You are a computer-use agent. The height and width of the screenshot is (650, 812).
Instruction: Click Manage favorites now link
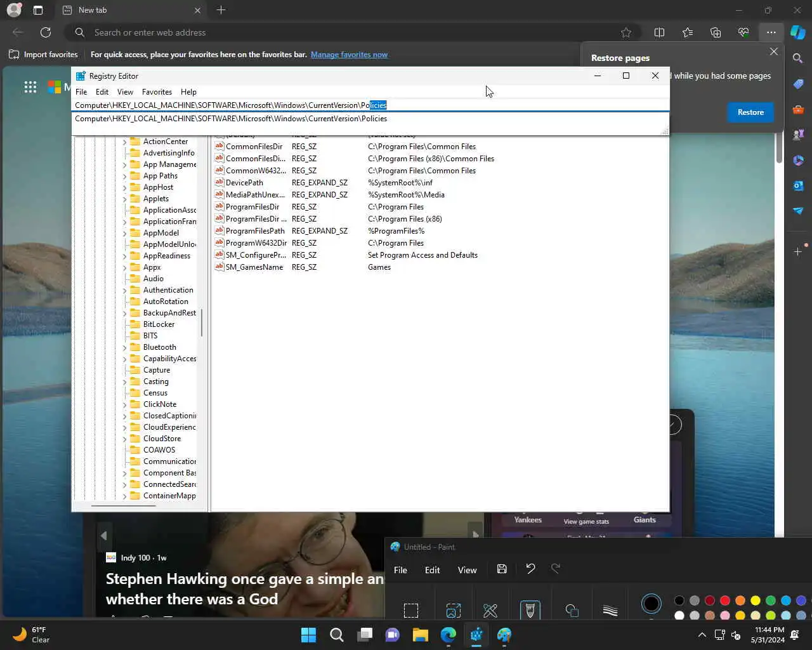click(349, 55)
